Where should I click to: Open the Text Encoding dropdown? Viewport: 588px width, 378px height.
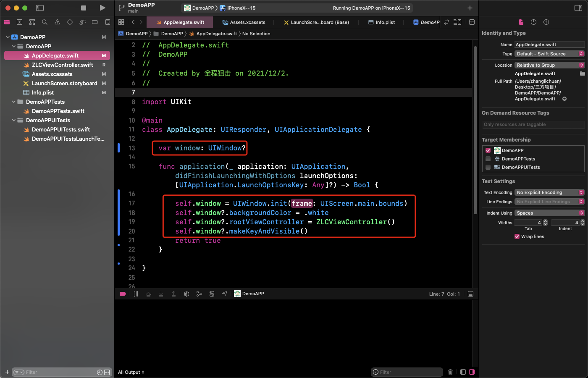click(549, 192)
